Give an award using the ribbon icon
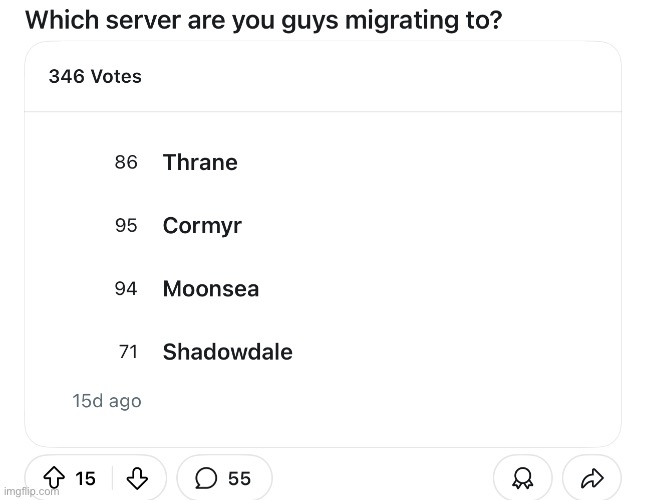This screenshot has width=646, height=500. click(x=521, y=478)
